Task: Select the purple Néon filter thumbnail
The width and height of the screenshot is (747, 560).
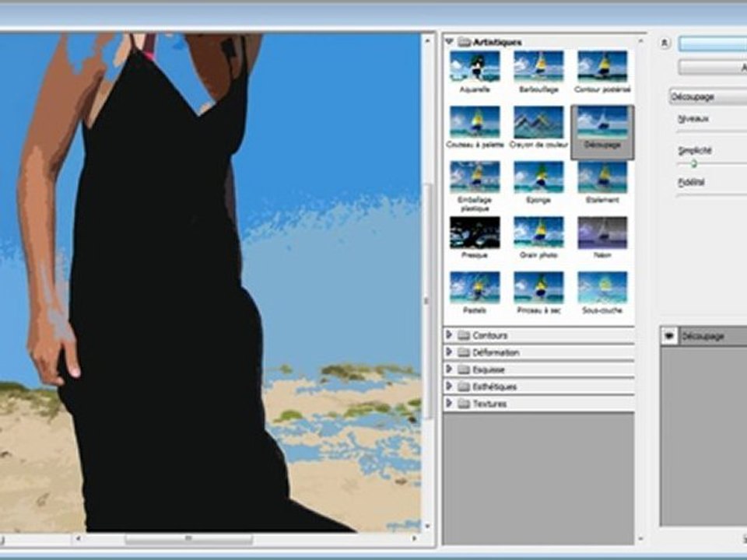Action: 602,233
